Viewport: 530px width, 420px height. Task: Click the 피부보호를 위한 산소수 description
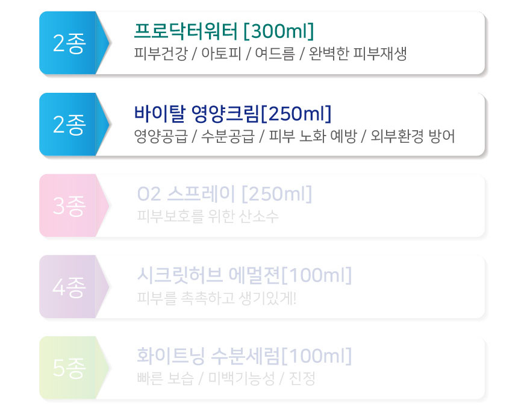[208, 216]
